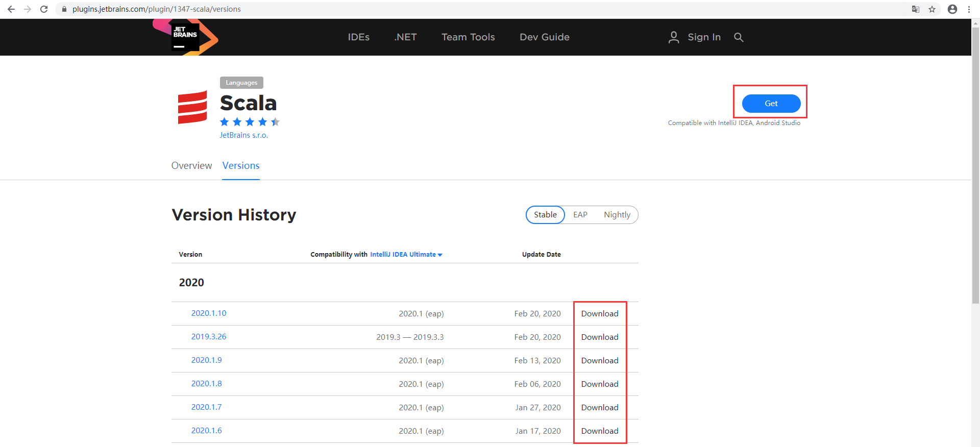The width and height of the screenshot is (980, 447).
Task: Open the JetBrains s.r.o. vendor link
Action: [x=243, y=135]
